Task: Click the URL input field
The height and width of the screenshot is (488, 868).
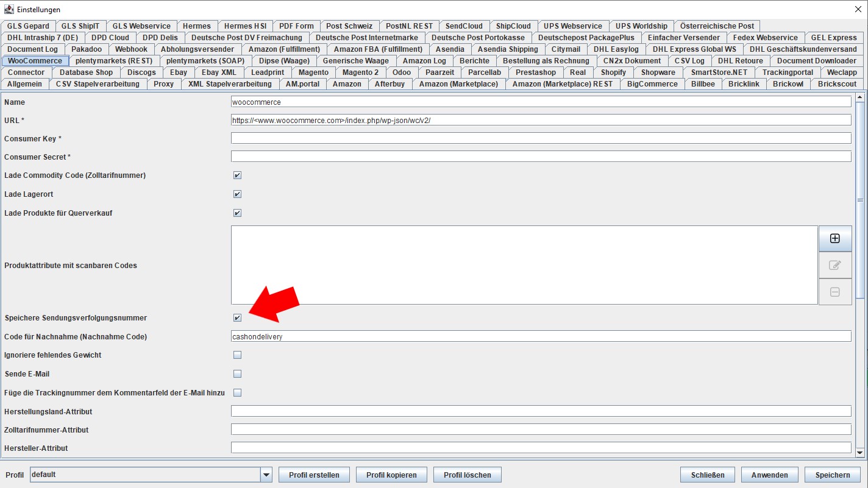Action: point(541,120)
